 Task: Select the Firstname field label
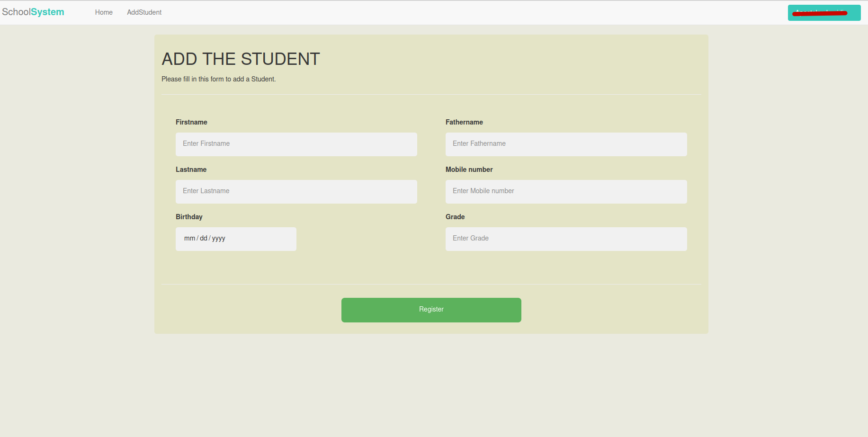click(x=191, y=122)
